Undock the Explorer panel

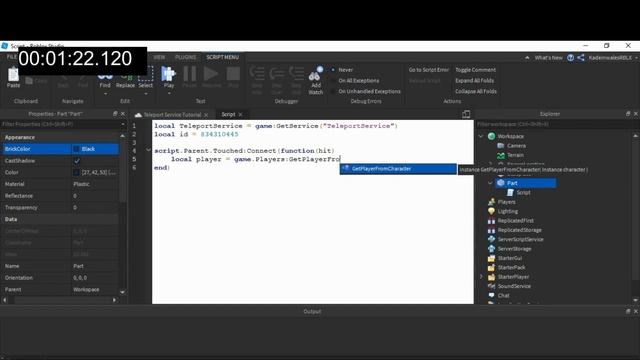point(628,114)
